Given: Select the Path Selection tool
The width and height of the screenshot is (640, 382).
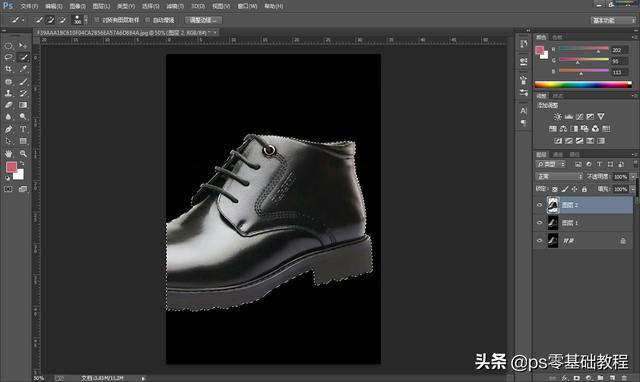Looking at the screenshot, I should (8, 141).
